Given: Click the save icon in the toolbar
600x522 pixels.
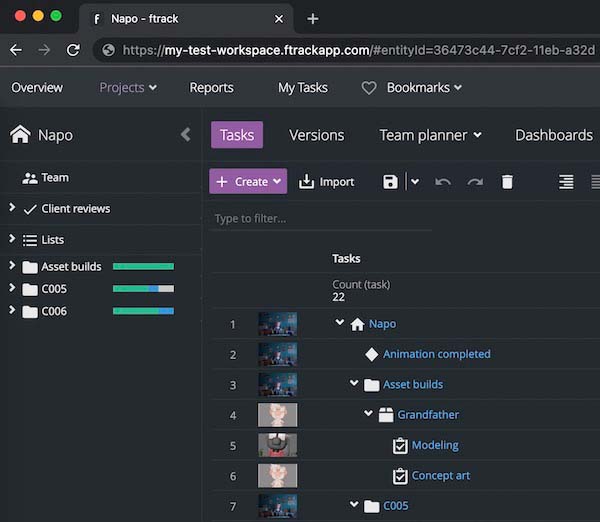Looking at the screenshot, I should pos(390,182).
